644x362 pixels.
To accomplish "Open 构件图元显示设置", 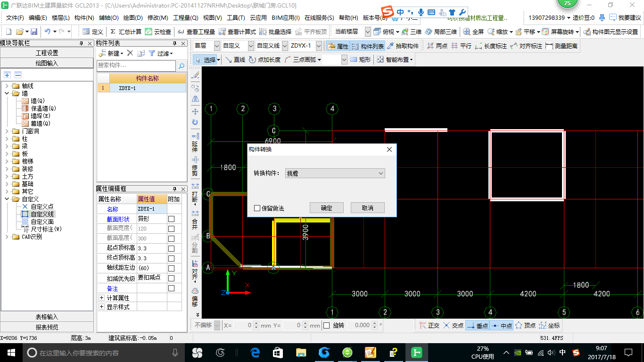I will pos(611,32).
